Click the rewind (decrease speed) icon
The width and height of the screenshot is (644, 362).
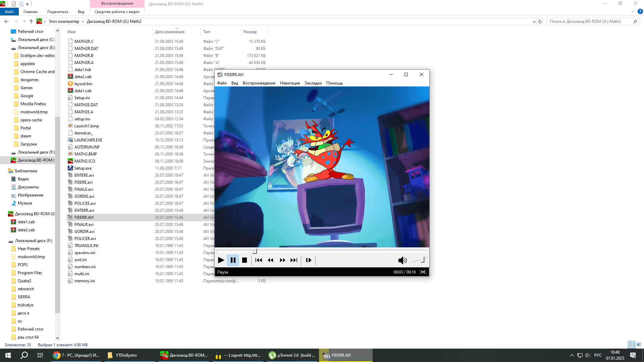coord(270,260)
